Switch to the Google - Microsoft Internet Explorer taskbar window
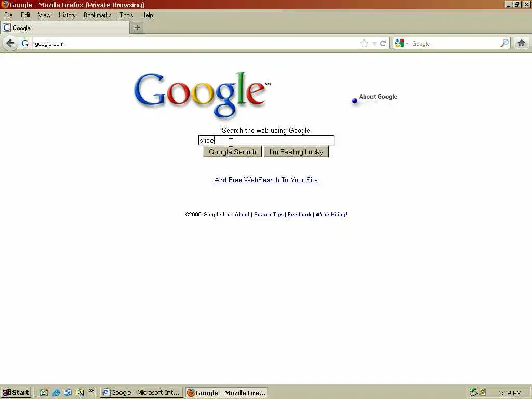Screen dimensions: 532x399 pyautogui.click(x=141, y=393)
